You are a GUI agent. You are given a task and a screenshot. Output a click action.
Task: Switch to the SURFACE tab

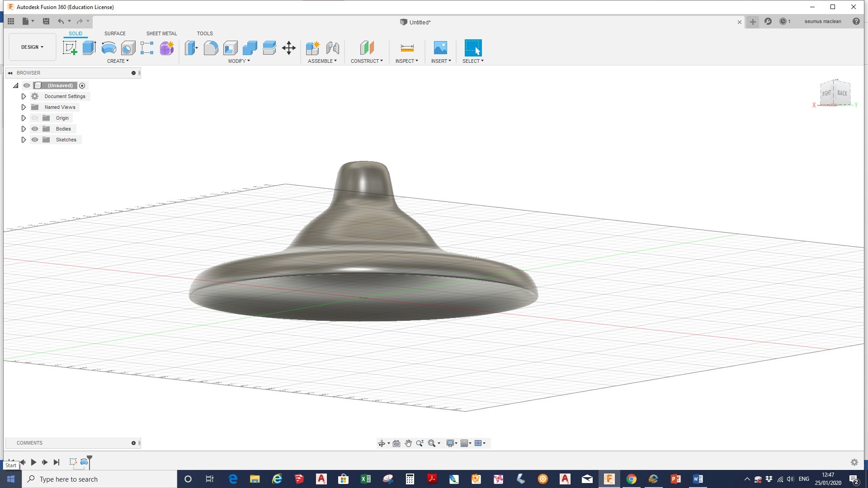[x=114, y=33]
